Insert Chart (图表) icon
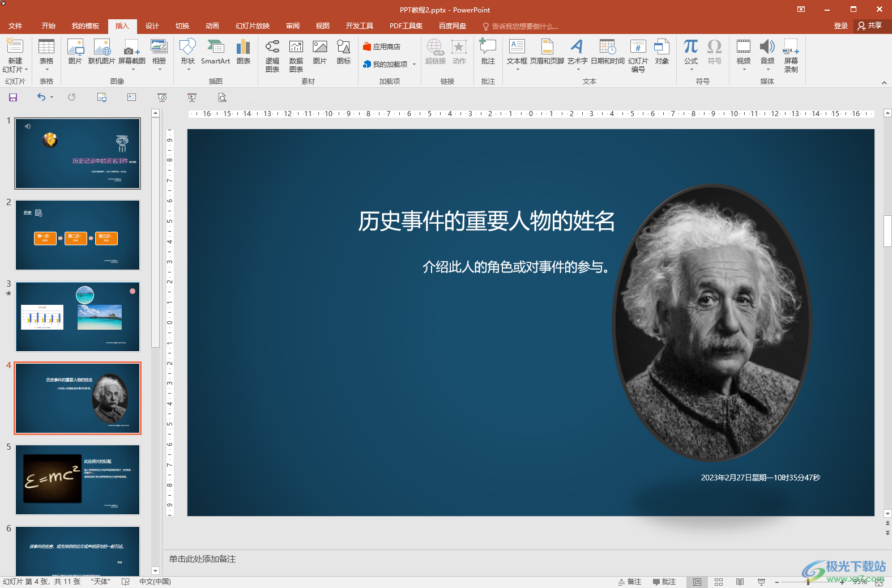Screen dimensions: 892x588 pos(244,52)
